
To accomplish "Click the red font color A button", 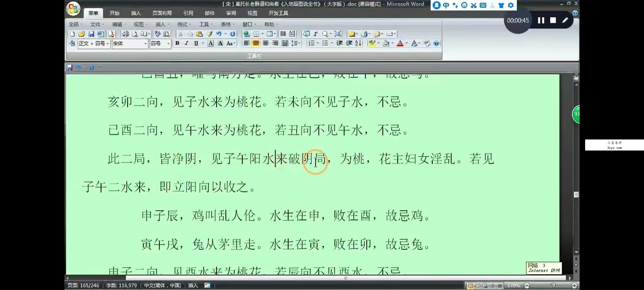I will [400, 43].
